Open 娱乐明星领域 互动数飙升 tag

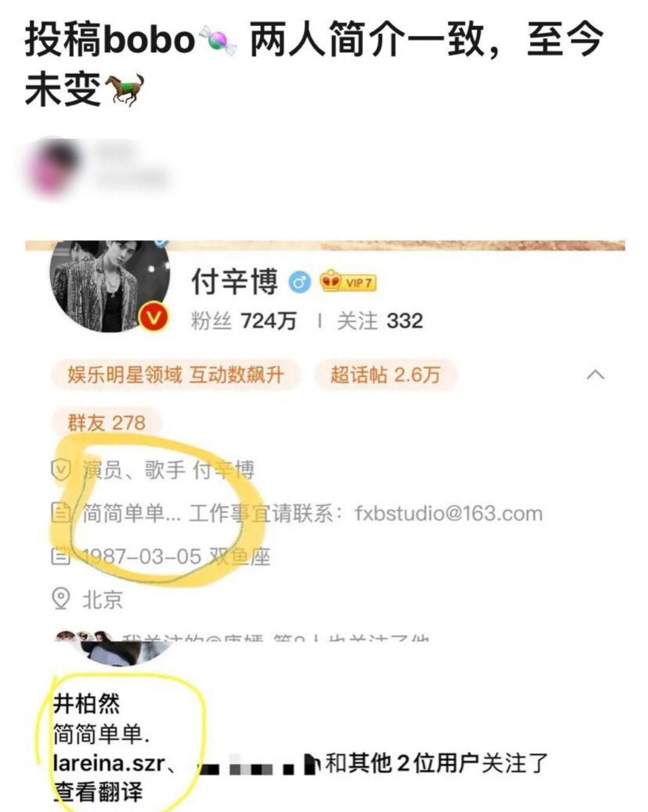[175, 375]
